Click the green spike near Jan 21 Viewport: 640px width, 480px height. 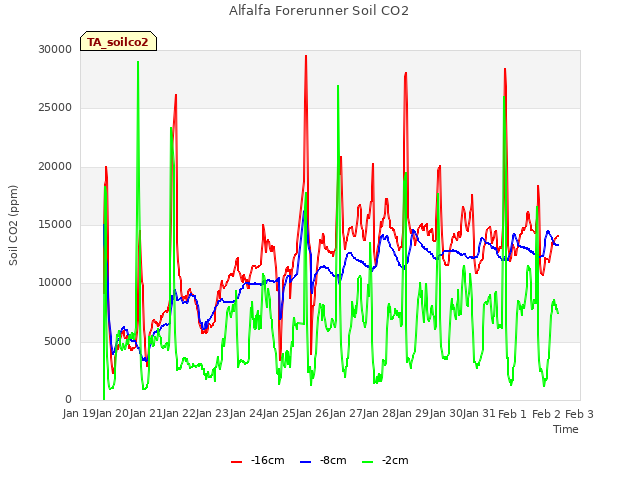tap(138, 62)
